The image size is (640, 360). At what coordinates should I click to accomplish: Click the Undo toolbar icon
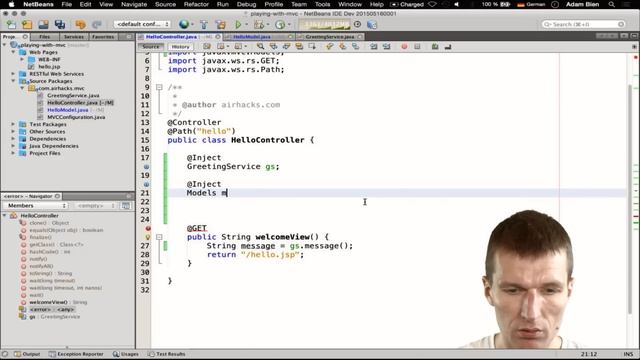(x=80, y=24)
